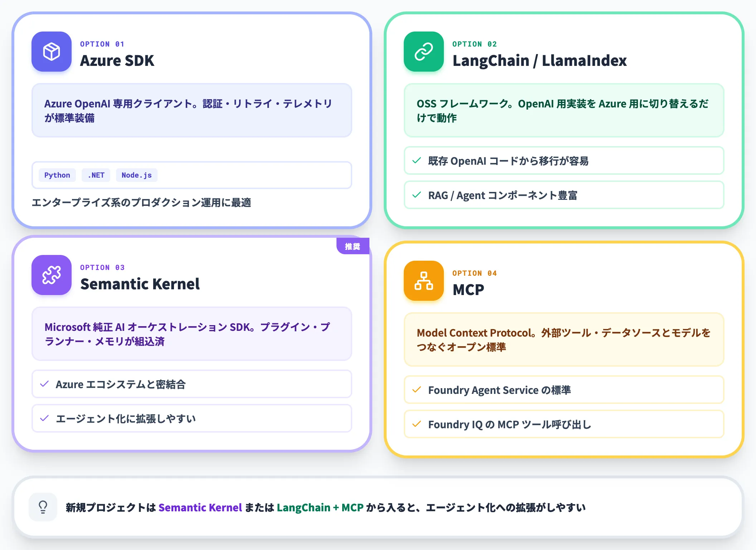This screenshot has height=550, width=756.
Task: Click checkmark beside エージェント化に拡張しやすい
Action: tap(44, 418)
